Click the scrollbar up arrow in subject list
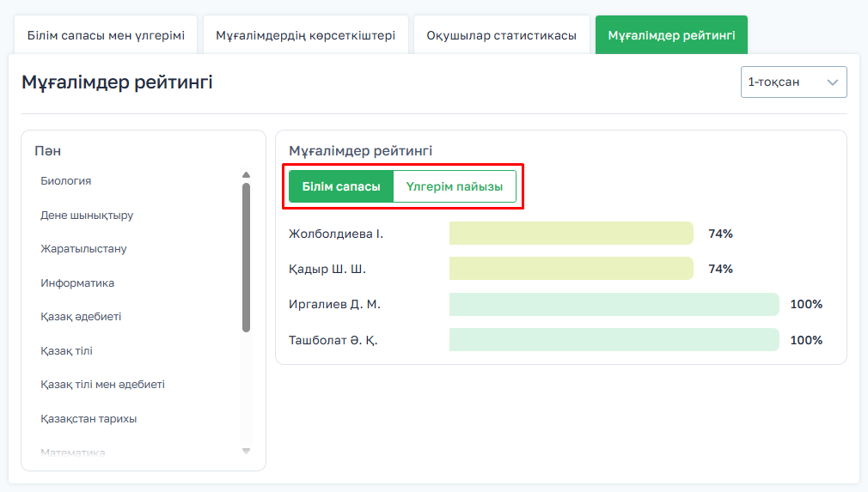 tap(247, 175)
